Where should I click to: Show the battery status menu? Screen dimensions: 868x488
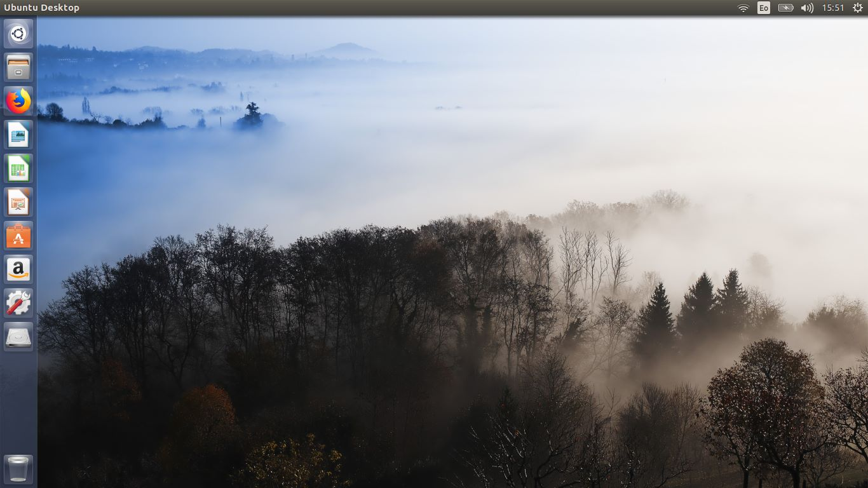click(786, 8)
